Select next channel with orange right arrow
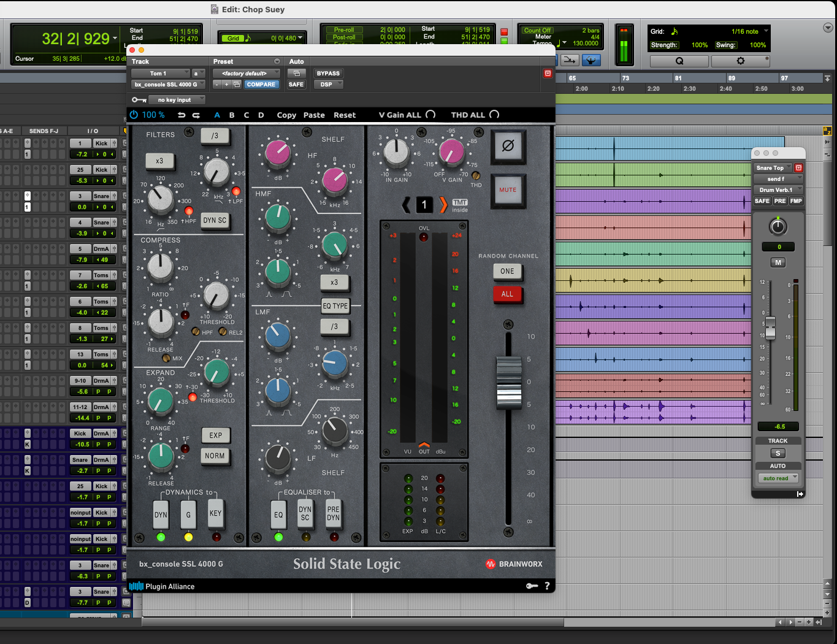837x644 pixels. click(x=443, y=205)
